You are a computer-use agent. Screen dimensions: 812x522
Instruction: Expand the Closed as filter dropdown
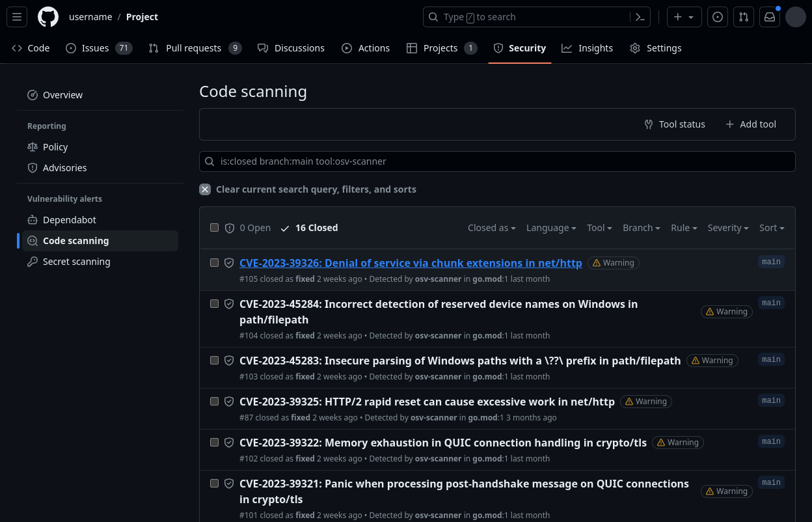pyautogui.click(x=492, y=228)
